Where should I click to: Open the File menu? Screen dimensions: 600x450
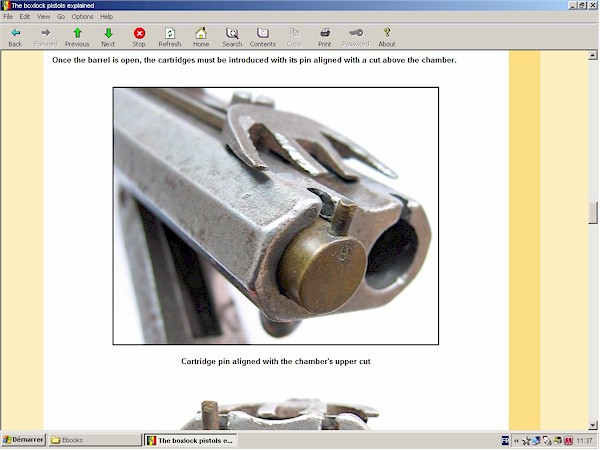tap(8, 16)
